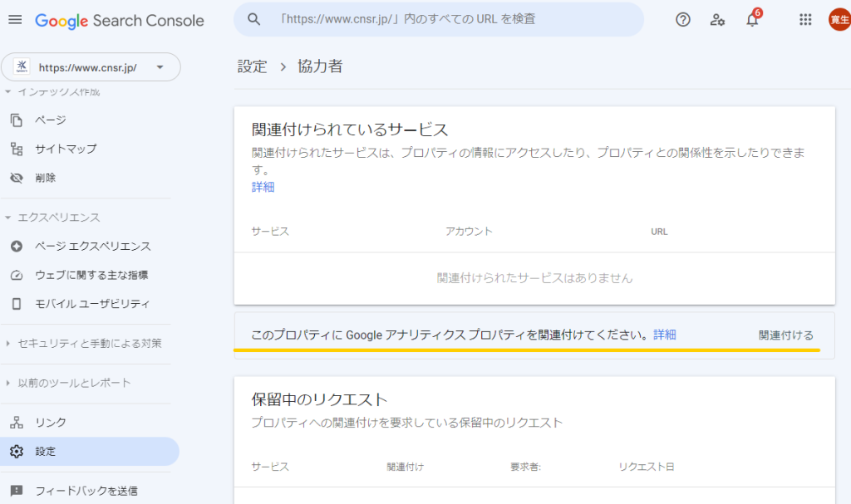851x504 pixels.
Task: Click サービス column in pending requests table
Action: coord(270,467)
